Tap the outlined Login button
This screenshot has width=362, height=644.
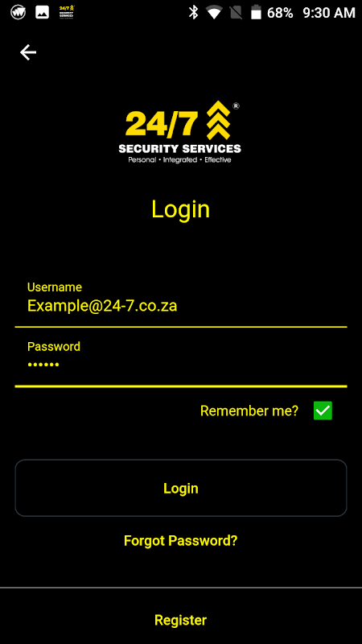tap(181, 488)
